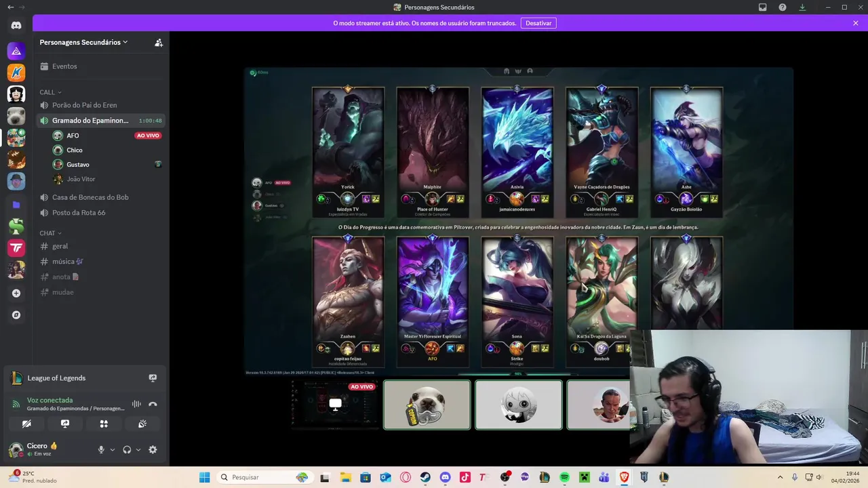The width and height of the screenshot is (868, 488).
Task: Select the dog avatar participant tile
Action: pyautogui.click(x=427, y=405)
